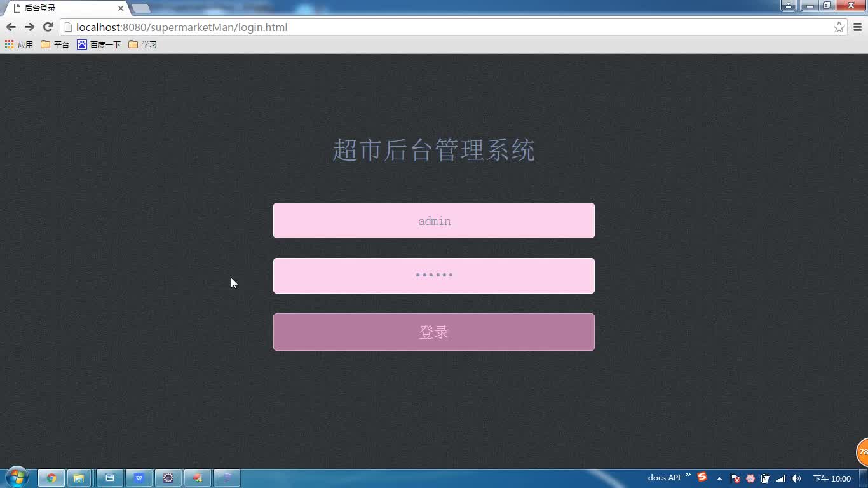Click the pink flower tray icon
Viewport: 868px width, 488px height.
pyautogui.click(x=750, y=478)
